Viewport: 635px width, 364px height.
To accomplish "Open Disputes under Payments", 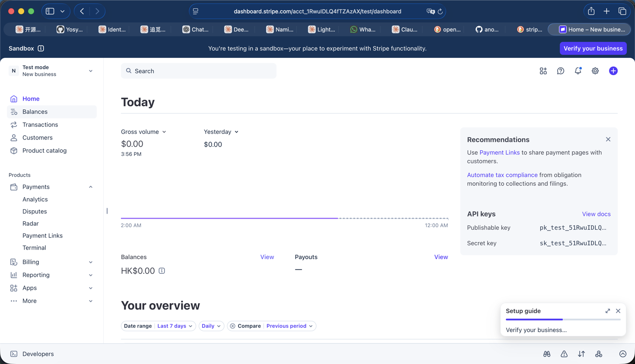I will click(x=35, y=212).
